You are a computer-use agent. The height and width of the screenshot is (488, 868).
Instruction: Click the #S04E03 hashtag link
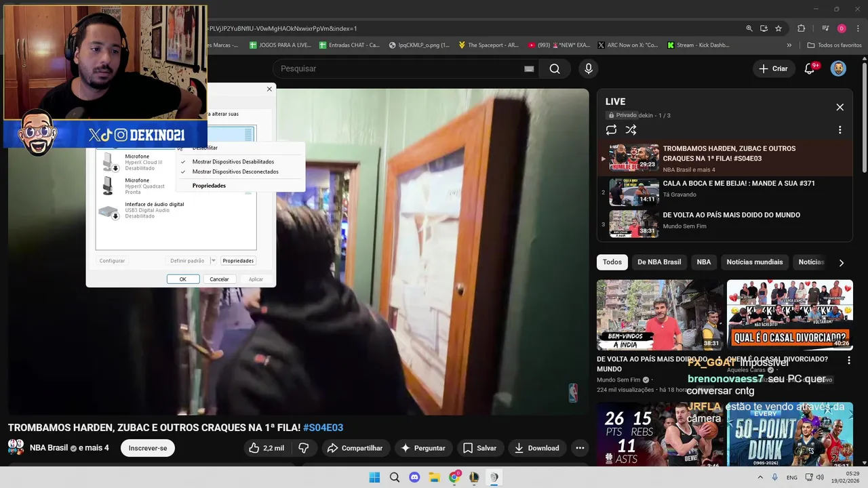[323, 428]
